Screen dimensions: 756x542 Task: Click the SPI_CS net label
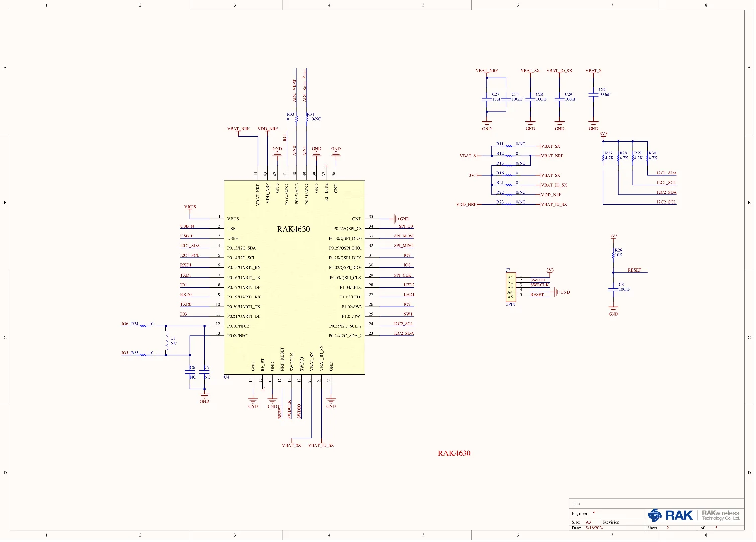[x=406, y=227]
